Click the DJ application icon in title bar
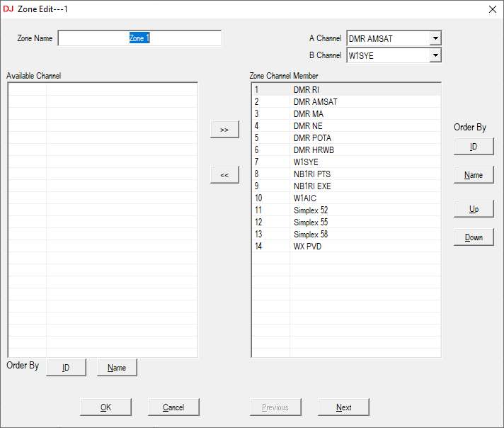504x428 pixels. [x=8, y=9]
